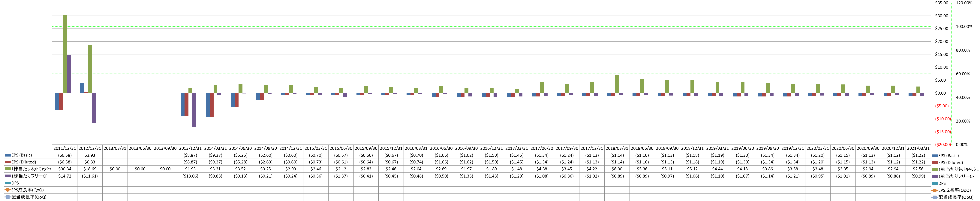
Task: Click the ($1.37) free cash flow cell
Action: tap(341, 176)
